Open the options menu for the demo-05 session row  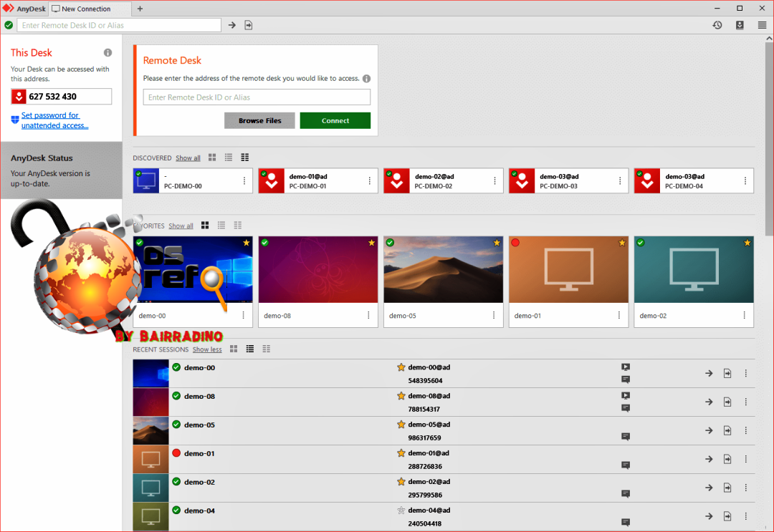(x=746, y=430)
